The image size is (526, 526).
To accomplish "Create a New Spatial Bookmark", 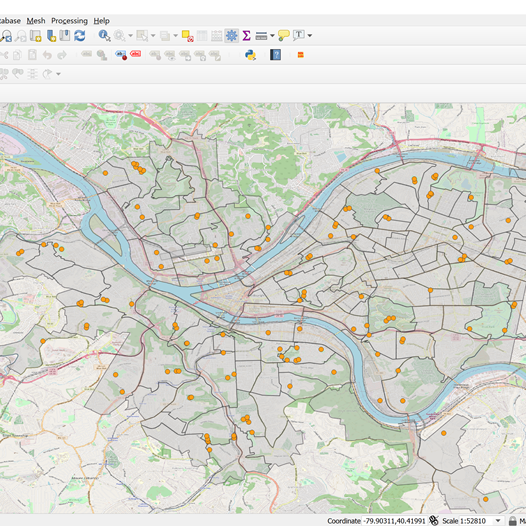I will (x=51, y=36).
